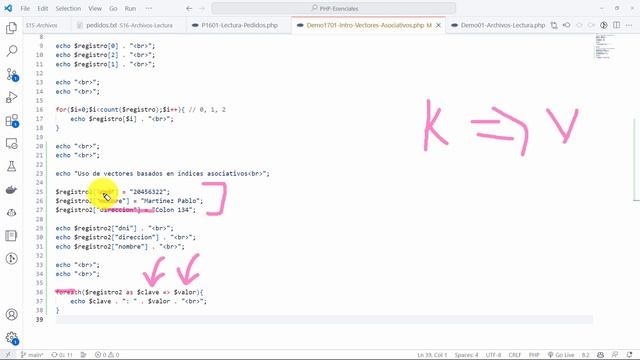Click the Go Back navigation arrow
640x360 pixels.
coord(189,8)
